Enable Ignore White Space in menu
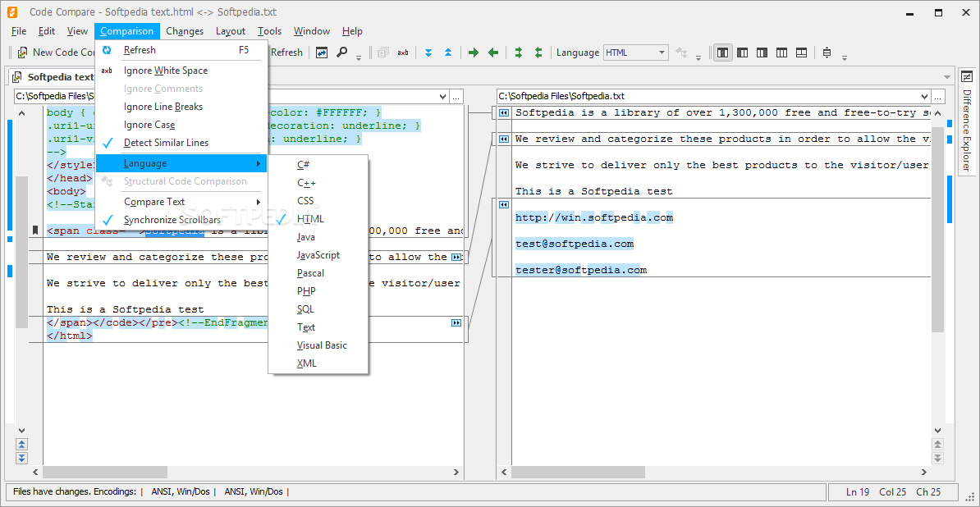 point(165,71)
